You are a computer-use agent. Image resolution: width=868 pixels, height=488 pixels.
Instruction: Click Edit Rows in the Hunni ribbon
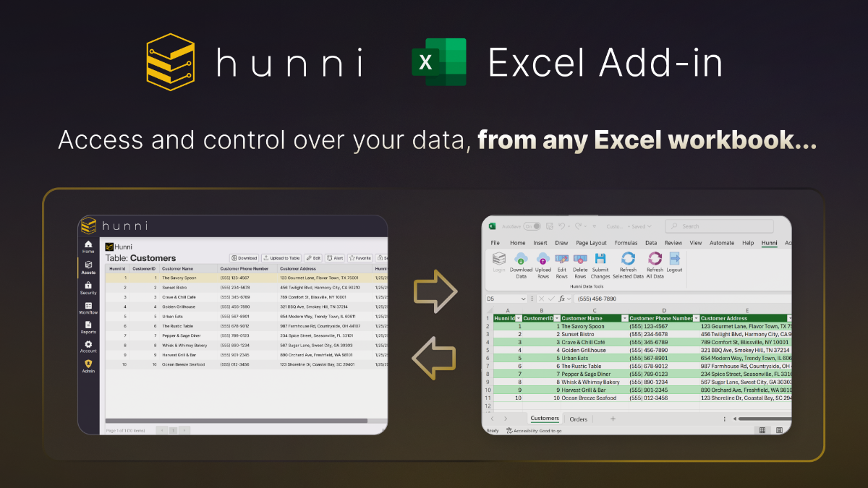561,265
